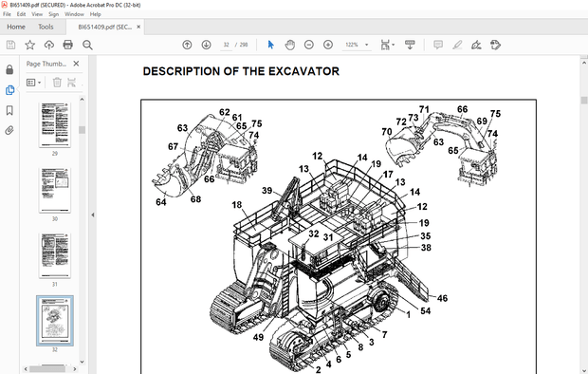Click the upload to cloud icon
Viewport: 588px width, 374px height.
(x=49, y=45)
